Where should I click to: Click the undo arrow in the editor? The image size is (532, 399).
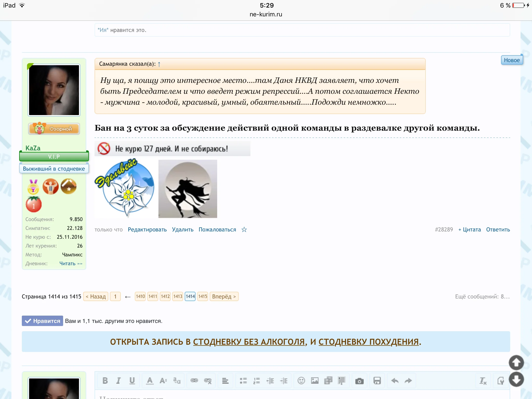(x=395, y=381)
